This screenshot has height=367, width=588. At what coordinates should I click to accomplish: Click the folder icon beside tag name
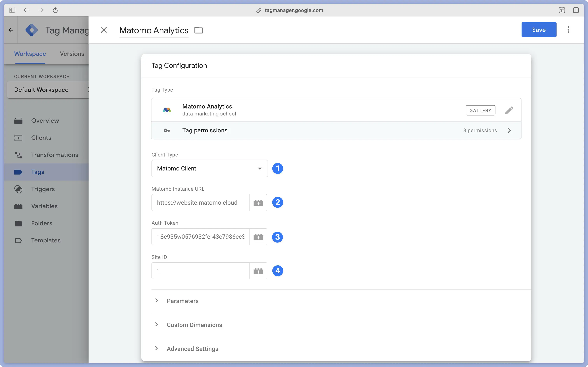pyautogui.click(x=199, y=30)
